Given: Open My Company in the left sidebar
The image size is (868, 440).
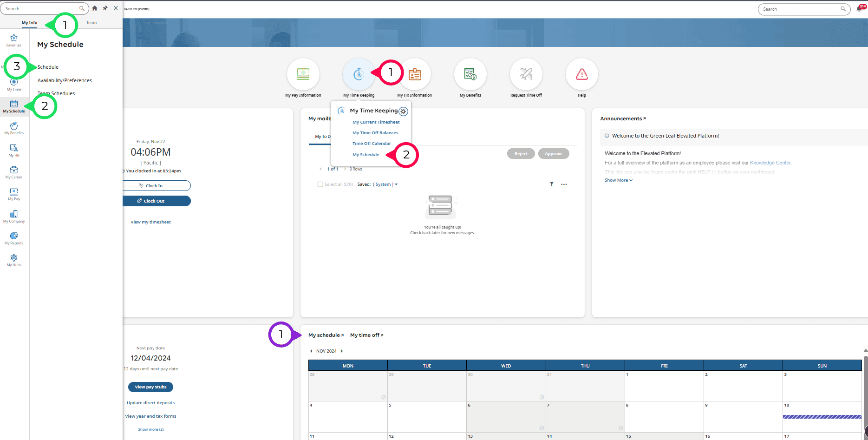Looking at the screenshot, I should click(x=14, y=217).
